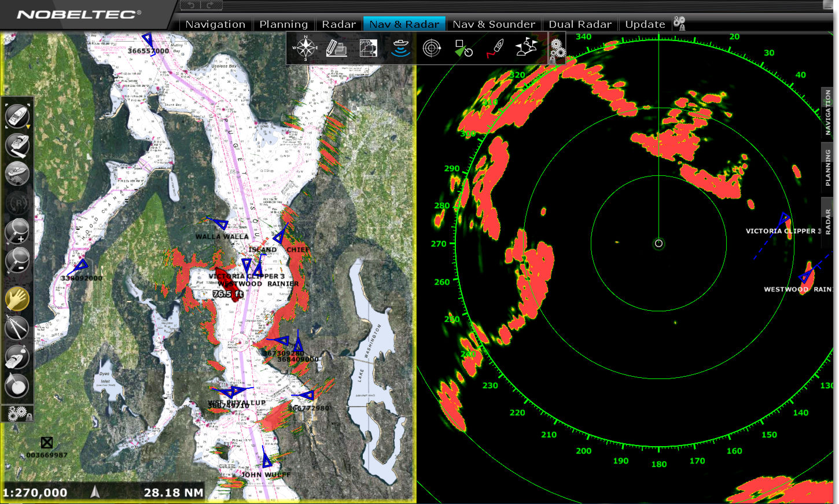The width and height of the screenshot is (839, 504).
Task: Select the Nav & Radar tab
Action: [x=404, y=24]
